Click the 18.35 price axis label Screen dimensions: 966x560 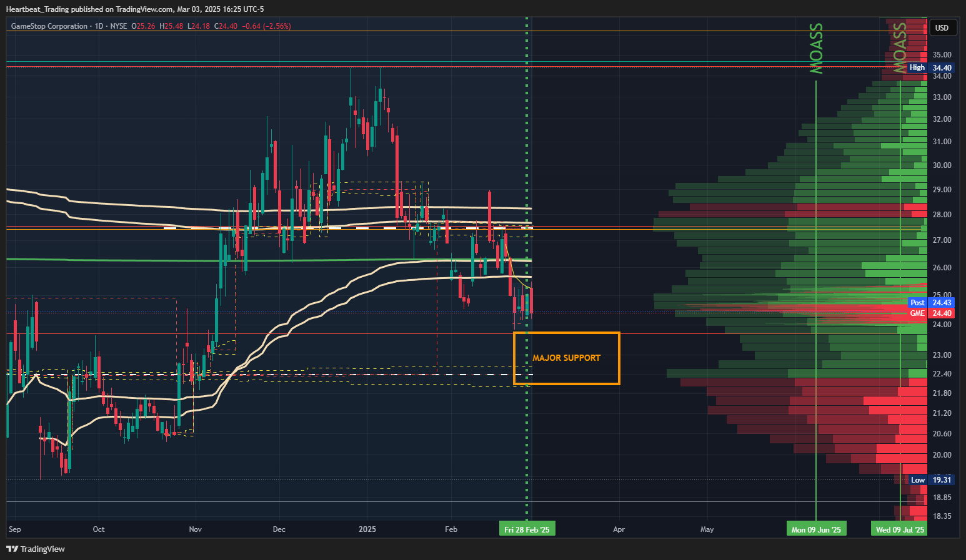tap(942, 516)
